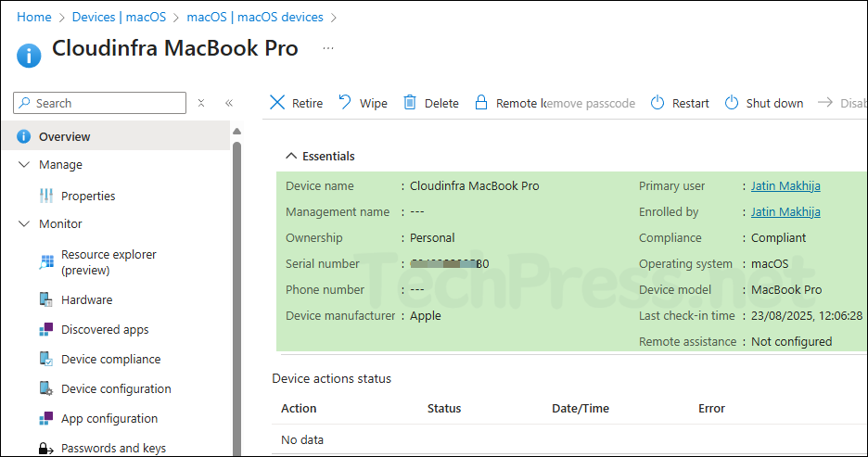868x457 pixels.
Task: Click the blue info icon beside page title
Action: click(29, 56)
